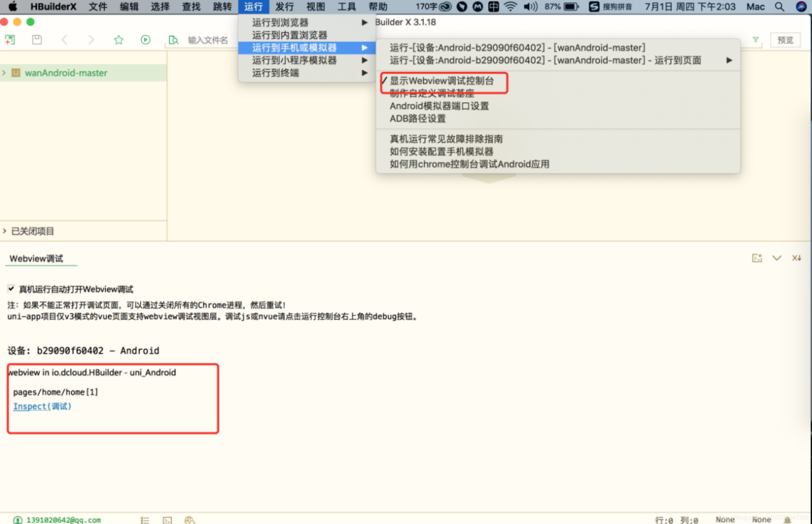Viewport: 812px width, 524px height.
Task: Open the 查找 menu
Action: [192, 7]
